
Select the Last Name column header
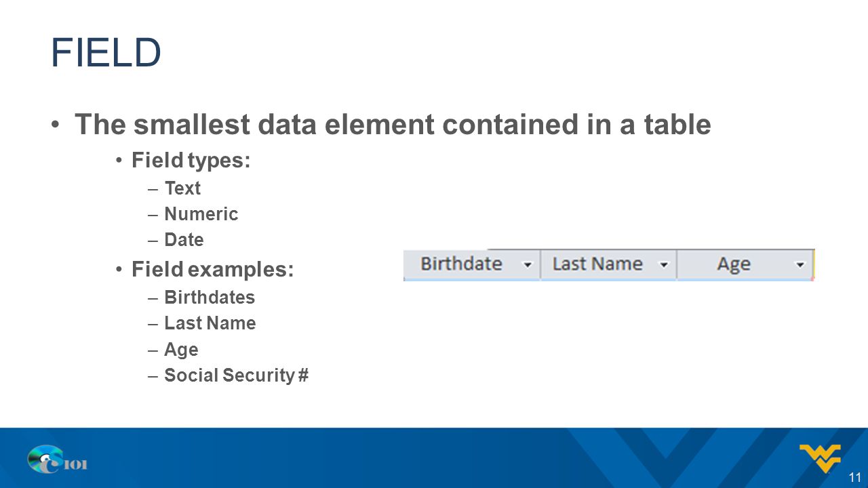[x=608, y=264]
